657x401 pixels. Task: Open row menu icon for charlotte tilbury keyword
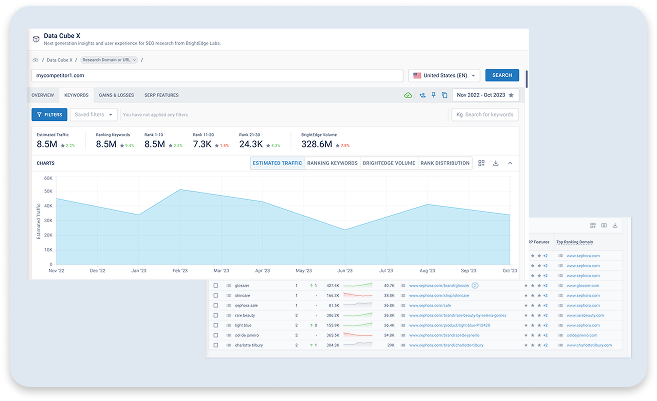(x=229, y=345)
